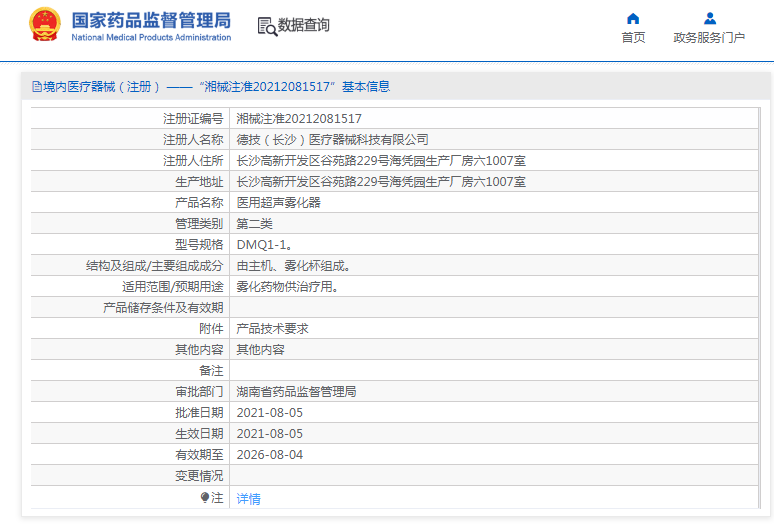Image resolution: width=774 pixels, height=525 pixels.
Task: Select registration number 湘械注准20212081517 cell
Action: [299, 118]
